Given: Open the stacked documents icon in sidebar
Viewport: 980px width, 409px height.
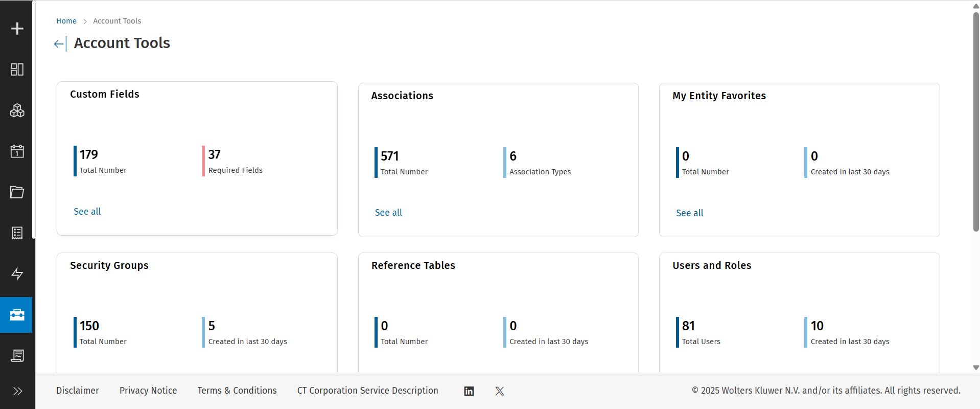Looking at the screenshot, I should 17,356.
